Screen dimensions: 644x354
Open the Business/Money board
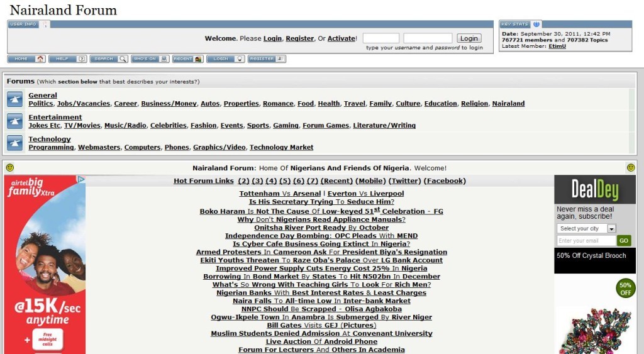point(169,104)
